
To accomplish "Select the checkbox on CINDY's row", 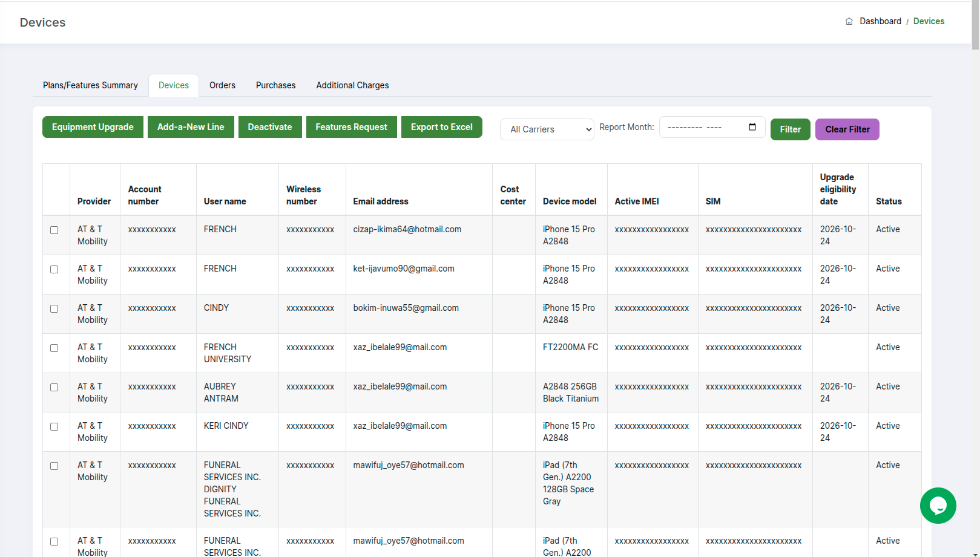I will [54, 308].
